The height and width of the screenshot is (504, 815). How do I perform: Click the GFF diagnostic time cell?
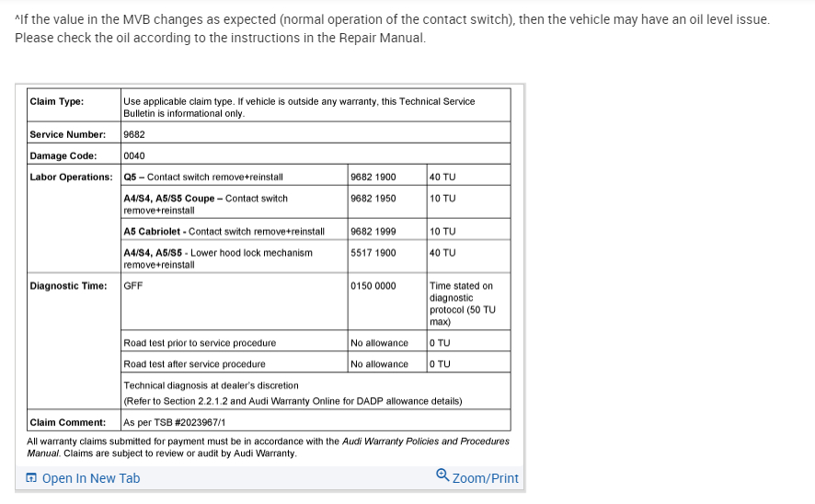[x=133, y=286]
